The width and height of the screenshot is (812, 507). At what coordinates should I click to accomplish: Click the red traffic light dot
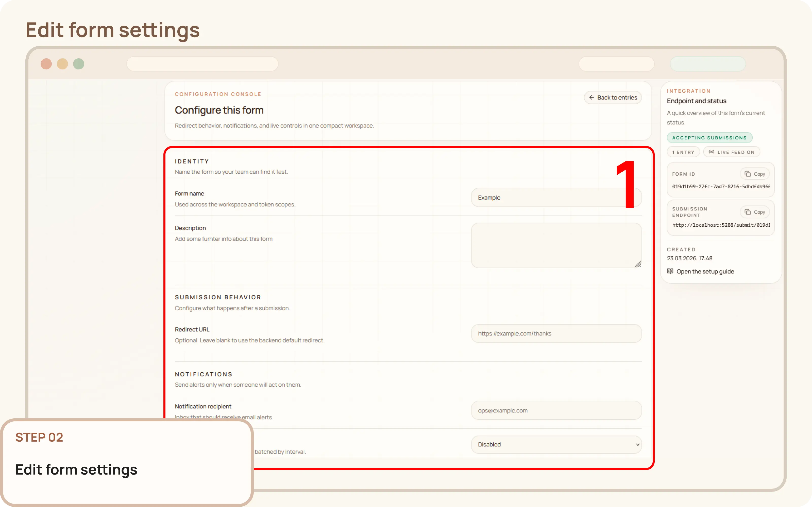point(46,64)
